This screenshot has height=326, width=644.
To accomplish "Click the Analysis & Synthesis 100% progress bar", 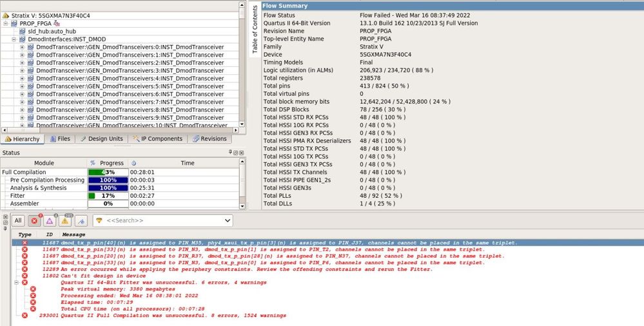I will pos(108,188).
